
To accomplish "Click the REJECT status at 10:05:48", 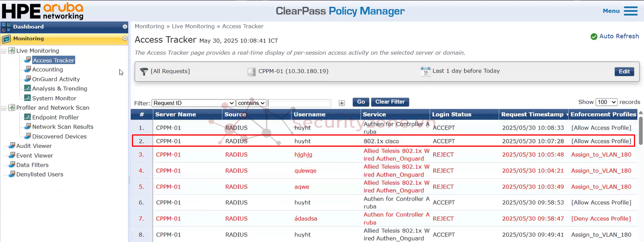I will (443, 155).
